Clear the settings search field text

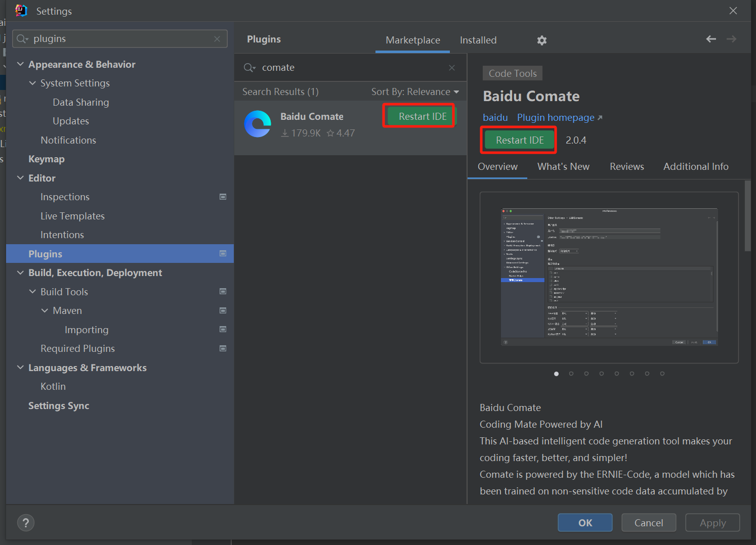point(217,39)
